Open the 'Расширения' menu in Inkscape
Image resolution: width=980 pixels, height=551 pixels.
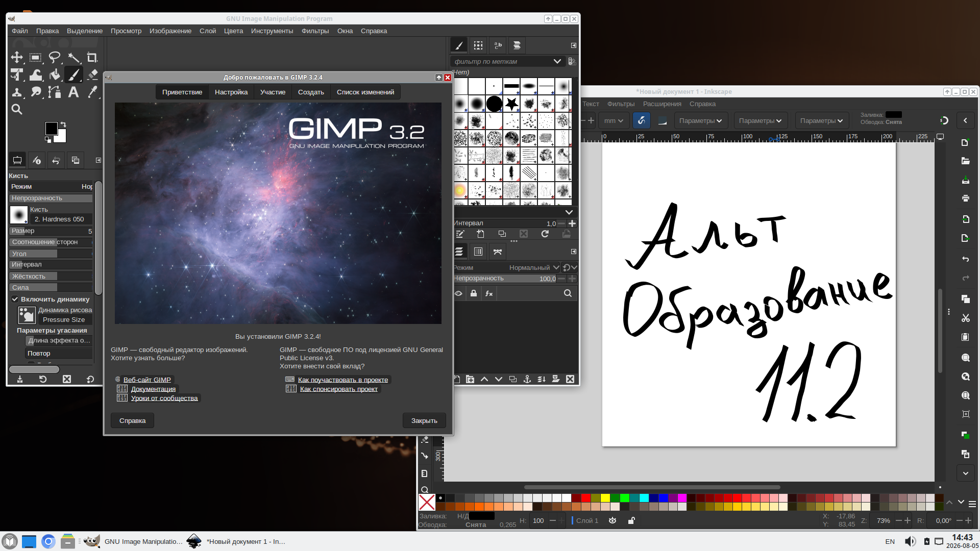(x=662, y=104)
